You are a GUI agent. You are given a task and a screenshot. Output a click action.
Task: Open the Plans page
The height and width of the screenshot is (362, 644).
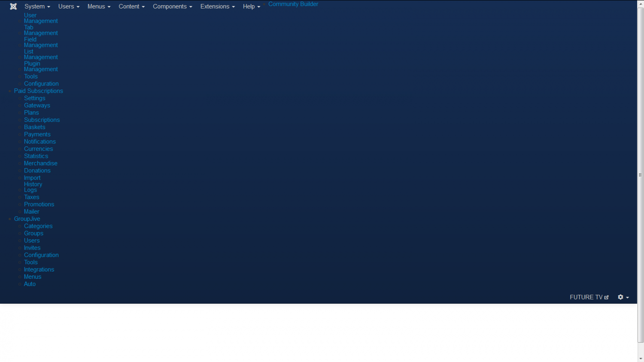(31, 113)
